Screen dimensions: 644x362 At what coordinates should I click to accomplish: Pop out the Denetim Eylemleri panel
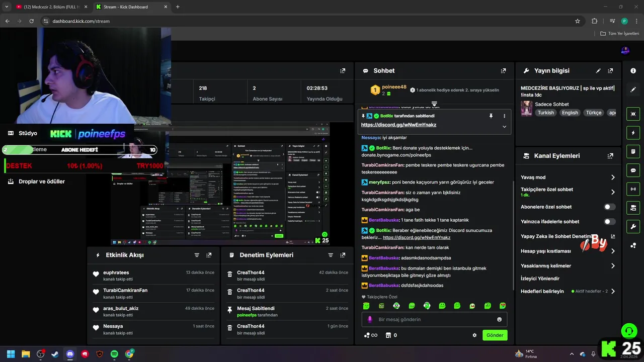343,255
